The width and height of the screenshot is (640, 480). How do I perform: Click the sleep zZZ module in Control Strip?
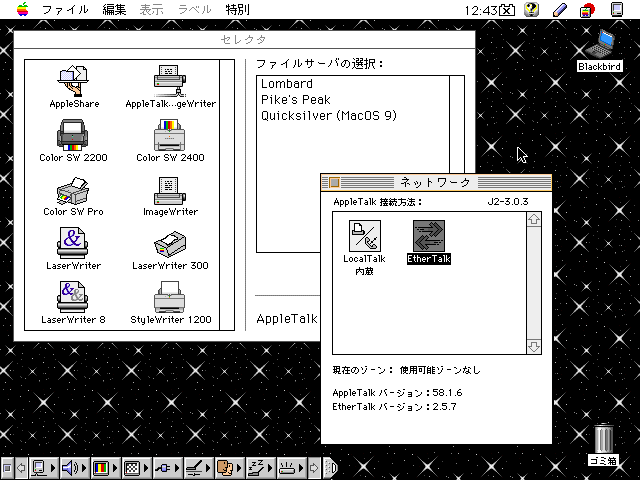click(x=256, y=468)
